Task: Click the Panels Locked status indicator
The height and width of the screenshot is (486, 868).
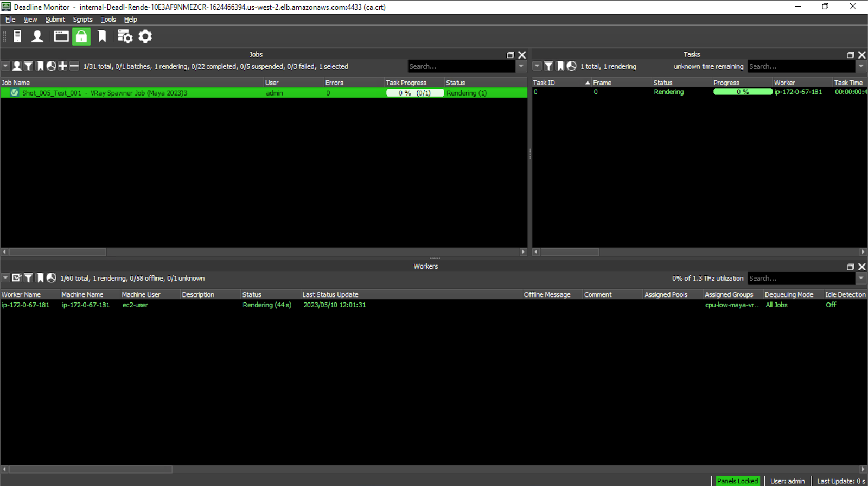Action: click(x=737, y=481)
